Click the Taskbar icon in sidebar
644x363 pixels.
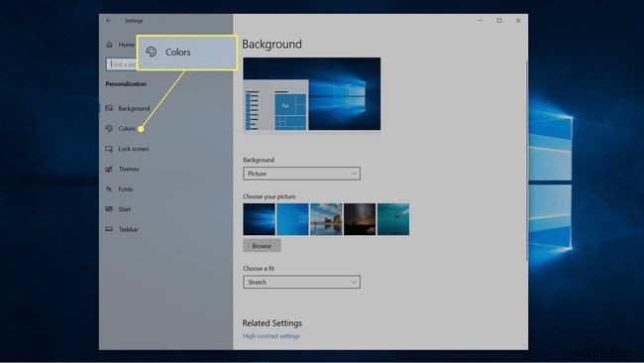click(x=109, y=229)
